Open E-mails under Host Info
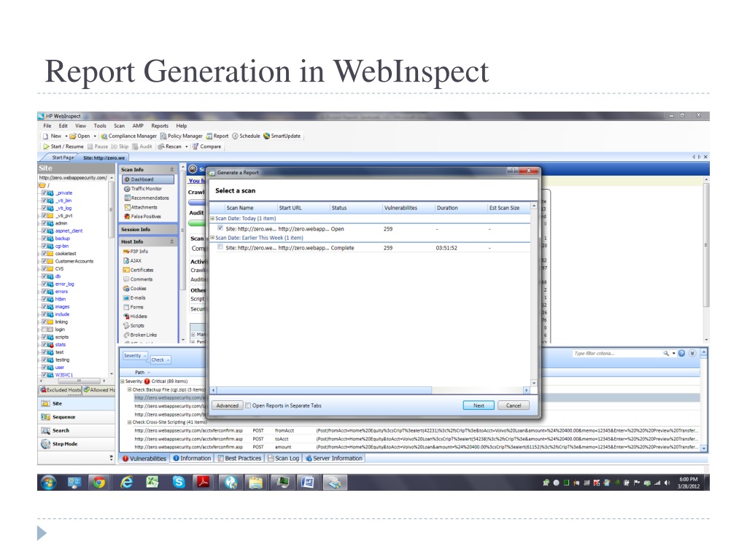 (x=134, y=297)
